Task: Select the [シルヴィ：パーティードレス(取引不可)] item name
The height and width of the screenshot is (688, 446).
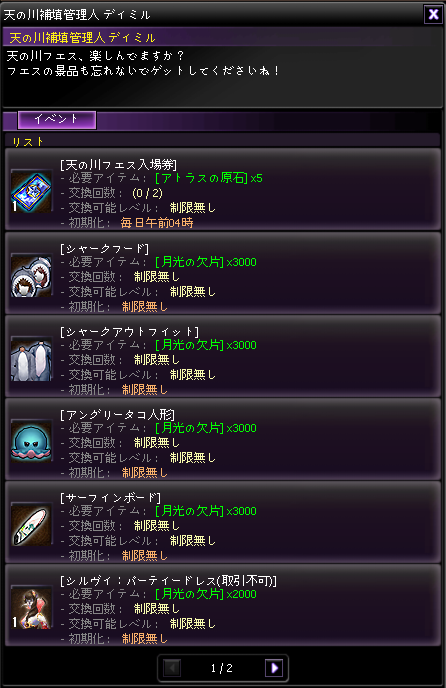Action: pyautogui.click(x=169, y=580)
